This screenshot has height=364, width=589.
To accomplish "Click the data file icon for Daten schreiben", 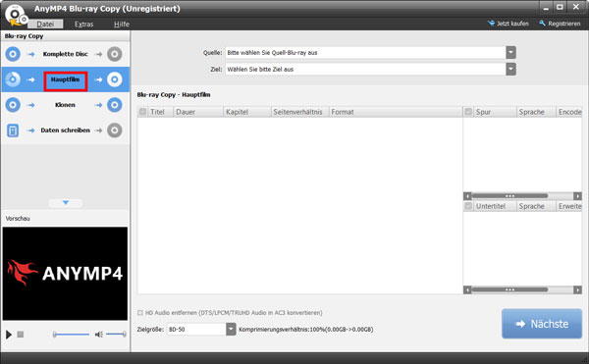I will point(13,130).
